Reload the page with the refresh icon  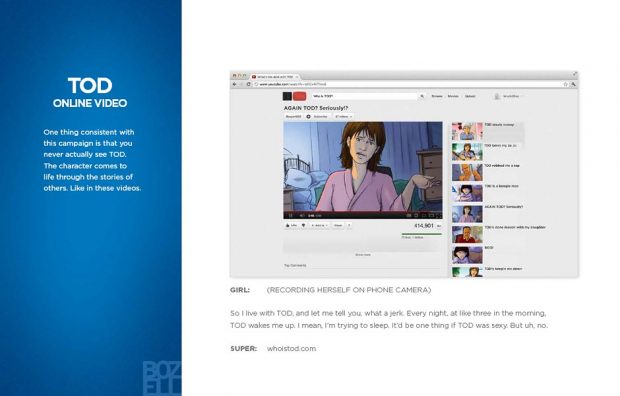(248, 84)
